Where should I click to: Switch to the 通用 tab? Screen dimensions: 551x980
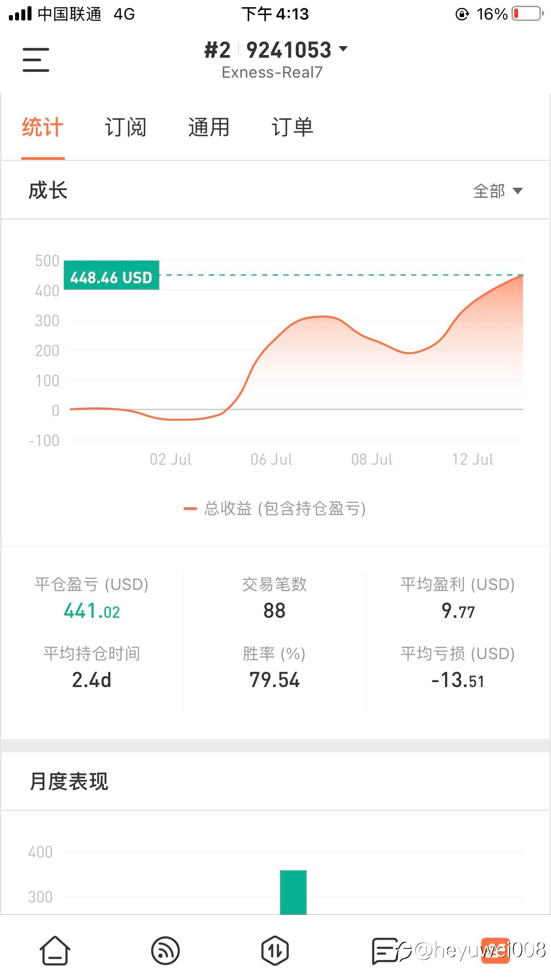tap(209, 127)
